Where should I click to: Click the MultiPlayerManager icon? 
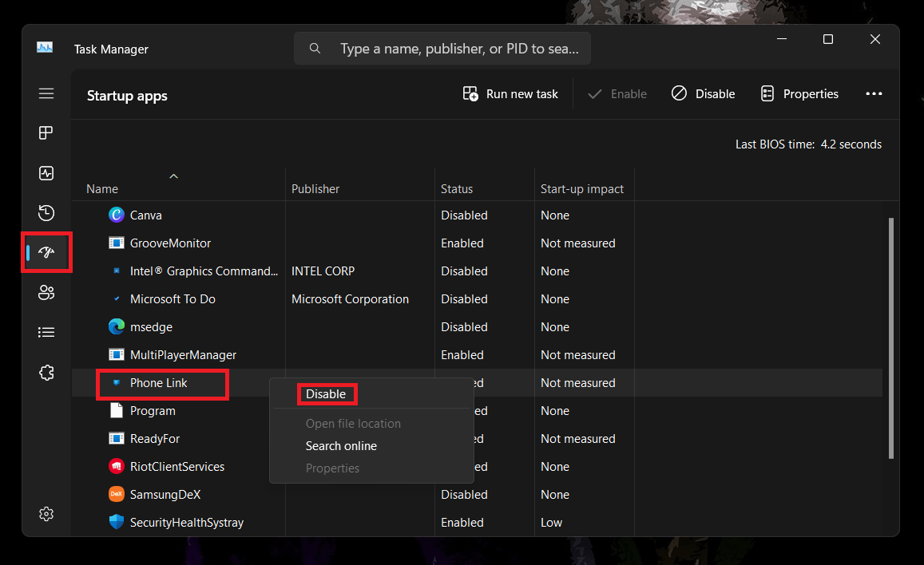pos(117,354)
